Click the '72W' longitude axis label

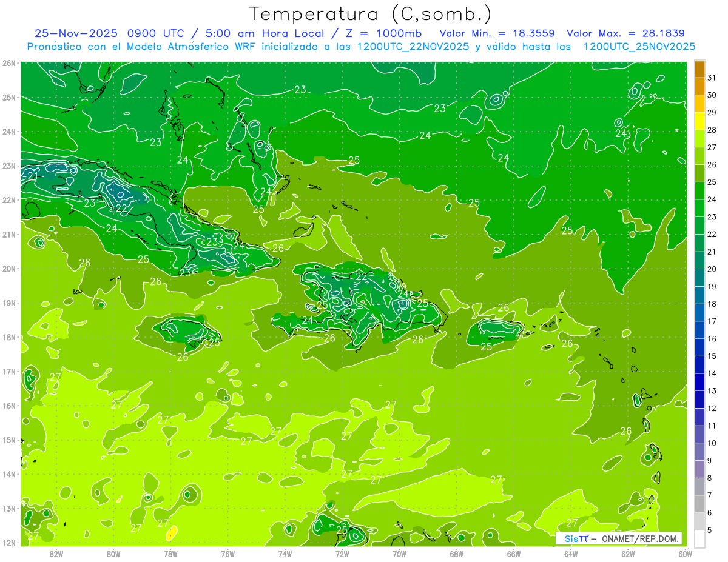coord(342,553)
